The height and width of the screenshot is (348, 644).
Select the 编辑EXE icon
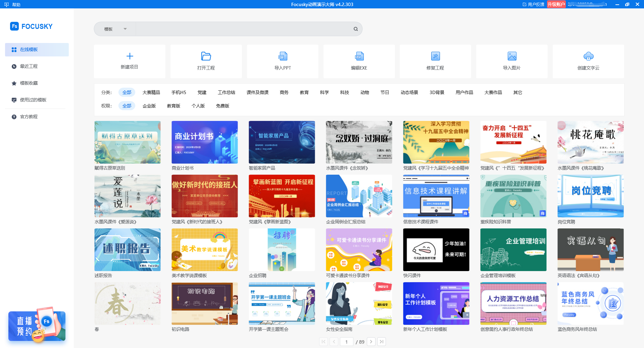point(359,56)
